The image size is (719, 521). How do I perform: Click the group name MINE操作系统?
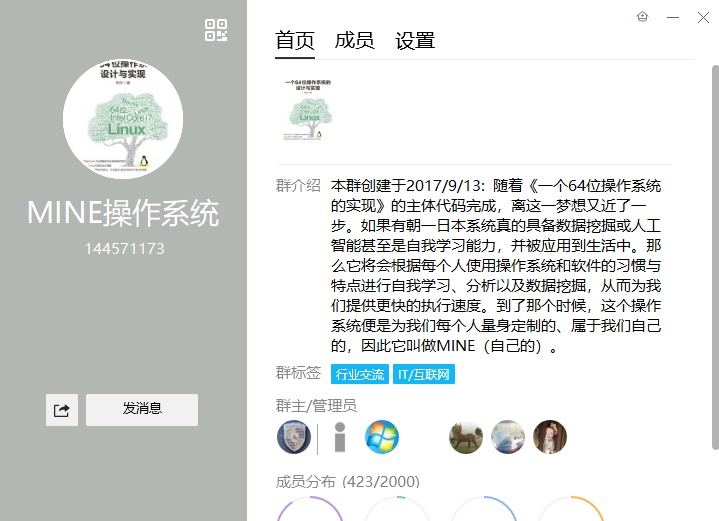tap(123, 213)
